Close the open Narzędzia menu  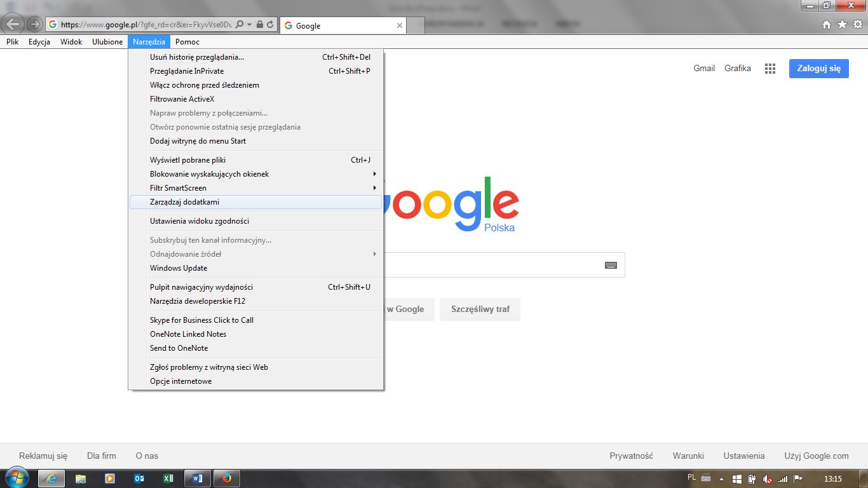point(149,42)
